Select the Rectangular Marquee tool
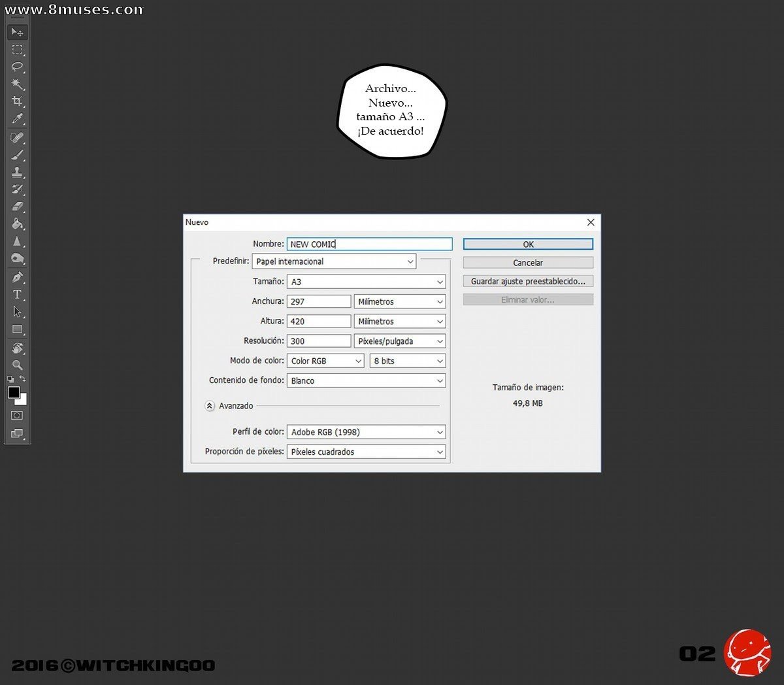The image size is (784, 685). click(18, 50)
